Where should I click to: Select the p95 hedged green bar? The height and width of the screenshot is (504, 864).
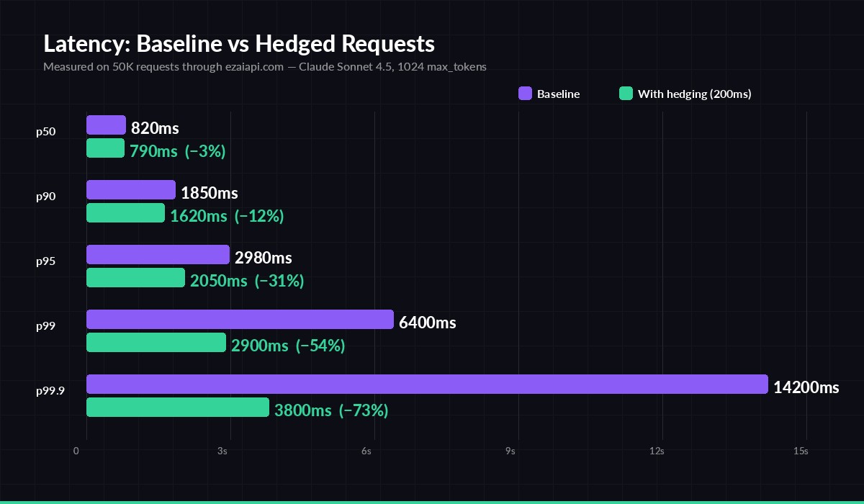[x=137, y=277]
